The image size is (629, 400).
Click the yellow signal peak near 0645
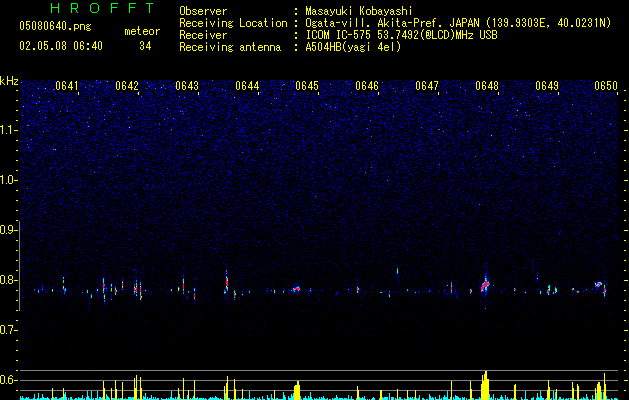click(x=297, y=390)
